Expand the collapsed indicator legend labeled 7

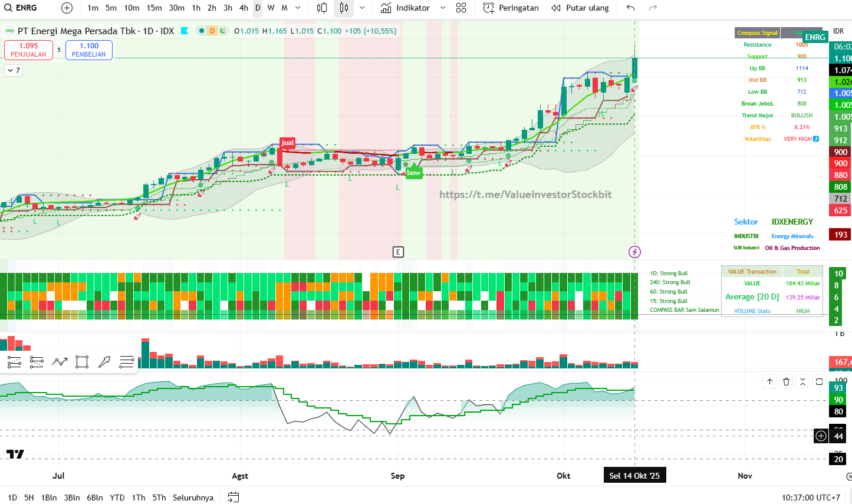[x=14, y=71]
